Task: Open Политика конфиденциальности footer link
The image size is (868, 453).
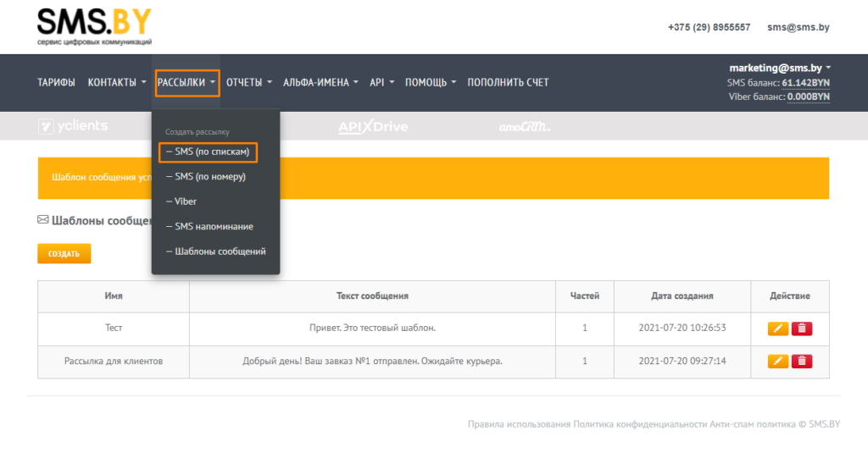Action: pyautogui.click(x=640, y=424)
